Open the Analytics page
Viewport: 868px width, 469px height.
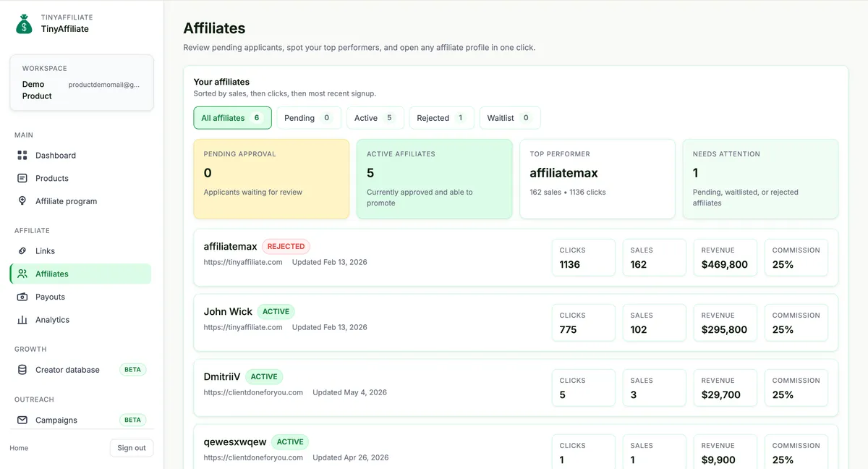(80, 320)
